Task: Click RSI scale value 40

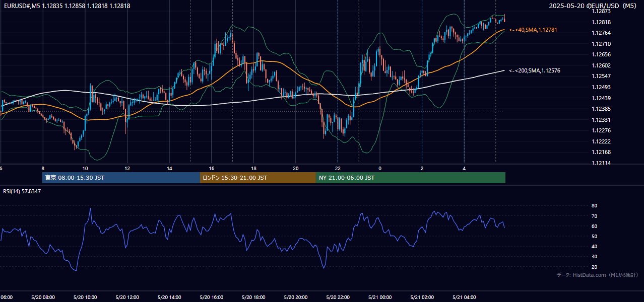Action: tap(594, 246)
